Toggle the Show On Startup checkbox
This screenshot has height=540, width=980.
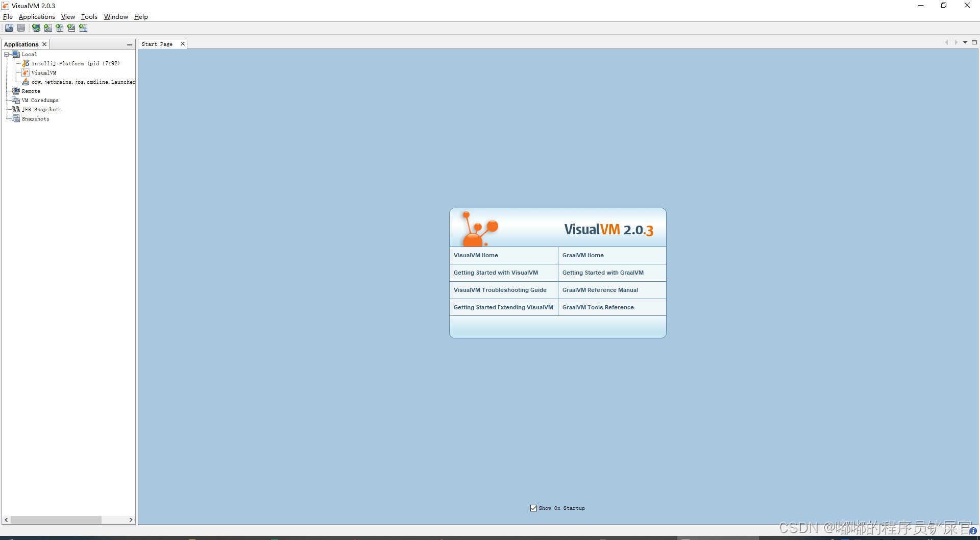click(x=533, y=508)
